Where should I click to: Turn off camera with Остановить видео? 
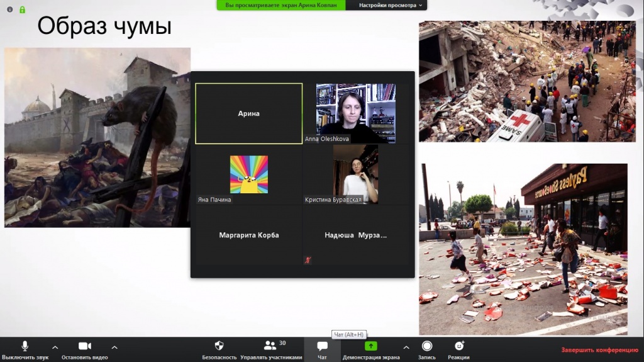85,349
